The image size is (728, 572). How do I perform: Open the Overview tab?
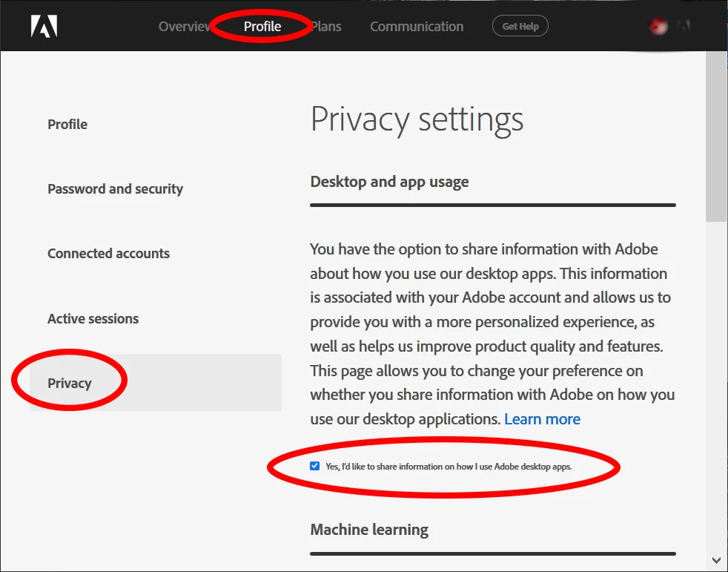(185, 27)
